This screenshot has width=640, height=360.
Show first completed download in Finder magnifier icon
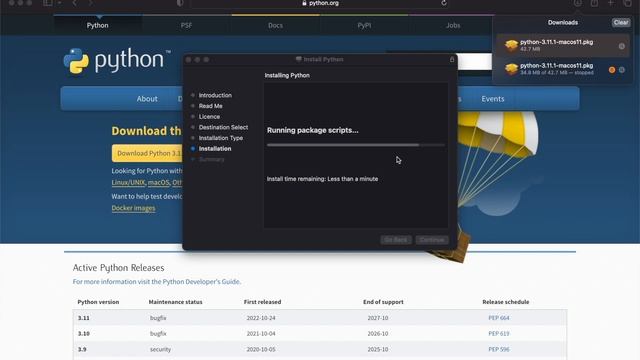[622, 46]
